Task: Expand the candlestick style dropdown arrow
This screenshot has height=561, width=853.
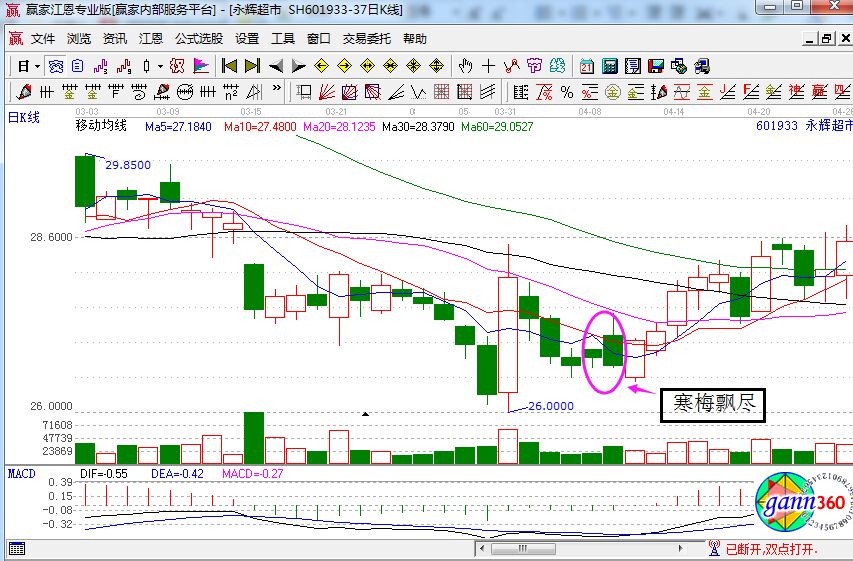Action: click(x=160, y=66)
